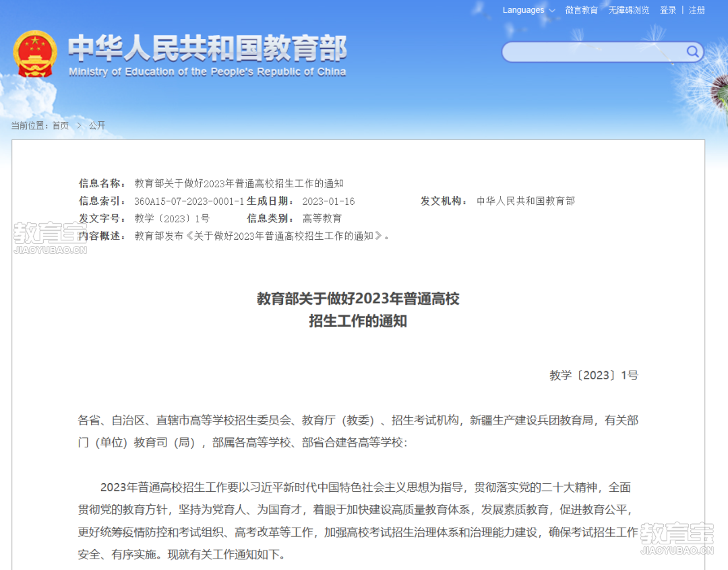
Task: Open the Languages dropdown
Action: [x=529, y=10]
